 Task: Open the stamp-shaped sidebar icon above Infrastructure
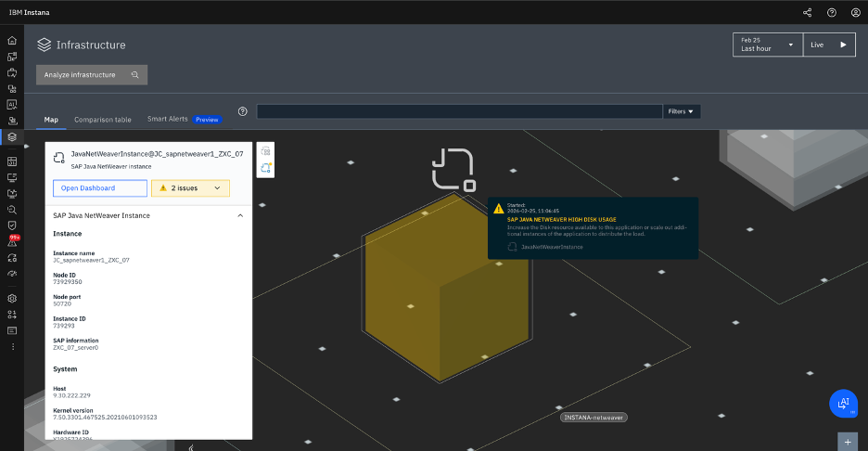coord(12,121)
